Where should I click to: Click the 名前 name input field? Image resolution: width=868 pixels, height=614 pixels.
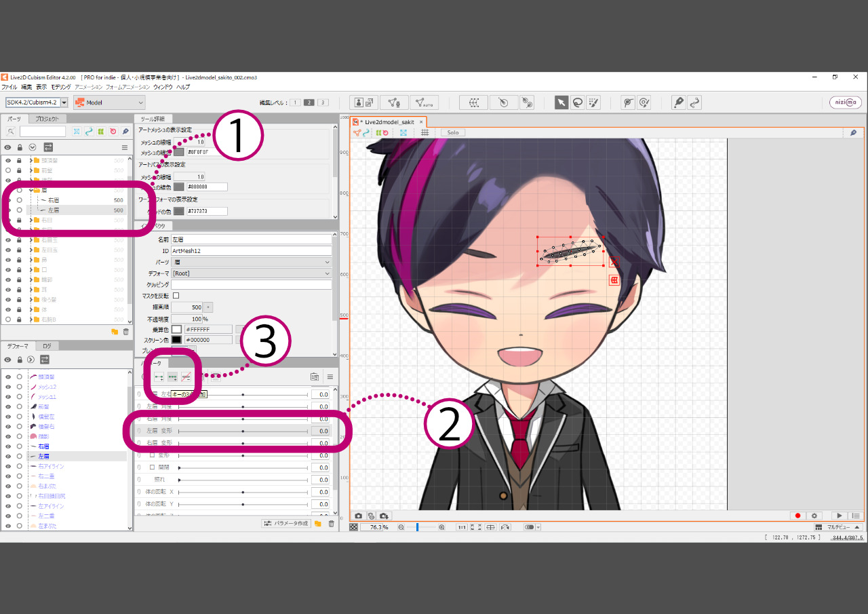pyautogui.click(x=252, y=239)
